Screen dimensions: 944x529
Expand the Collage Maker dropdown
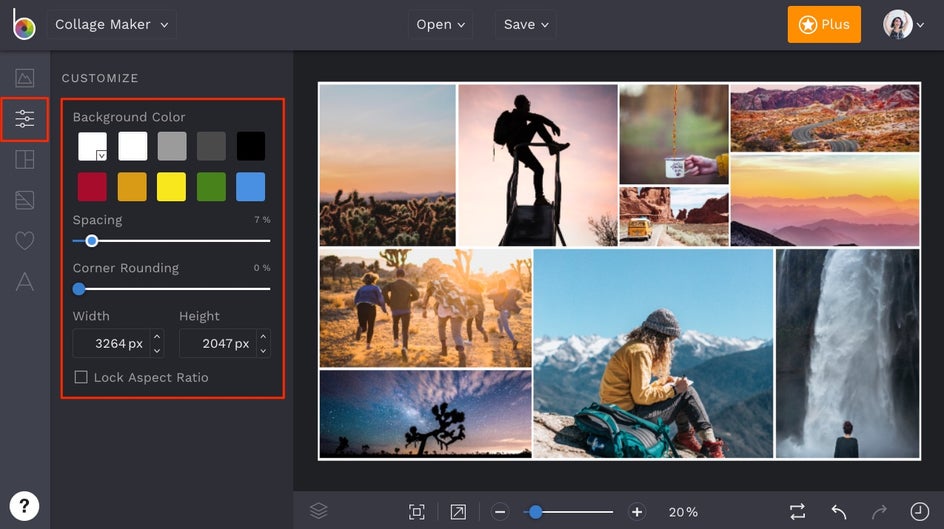point(110,24)
